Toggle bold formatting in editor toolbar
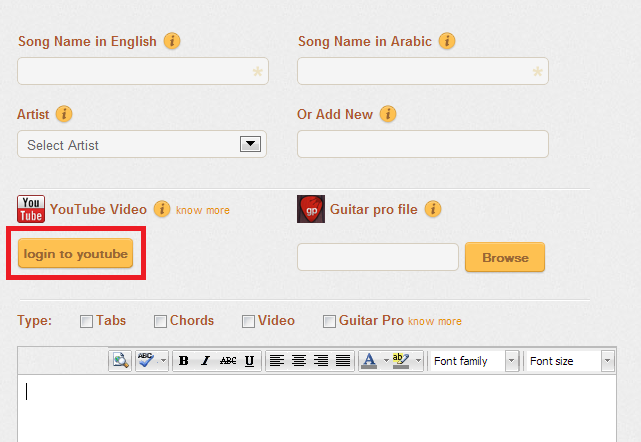Image resolution: width=641 pixels, height=442 pixels. coord(184,361)
